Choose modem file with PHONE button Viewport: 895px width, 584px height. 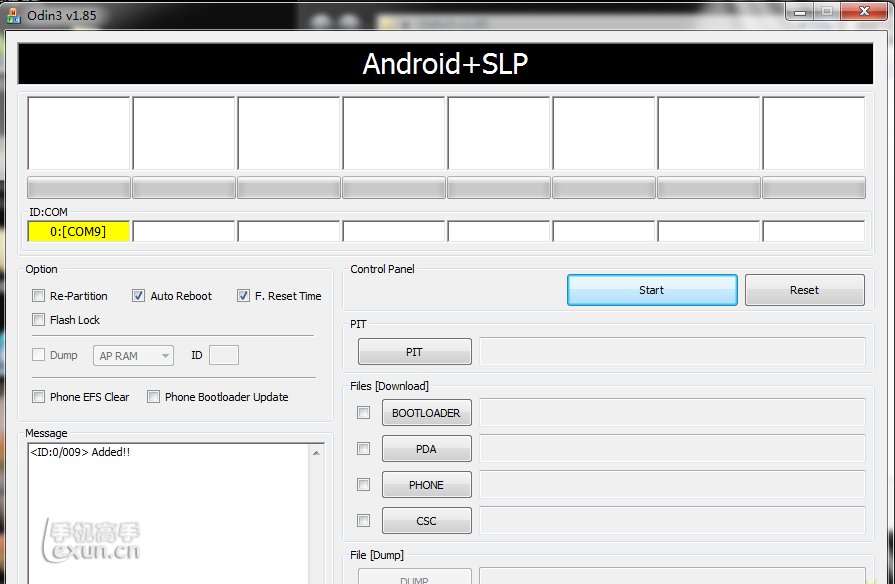click(427, 485)
